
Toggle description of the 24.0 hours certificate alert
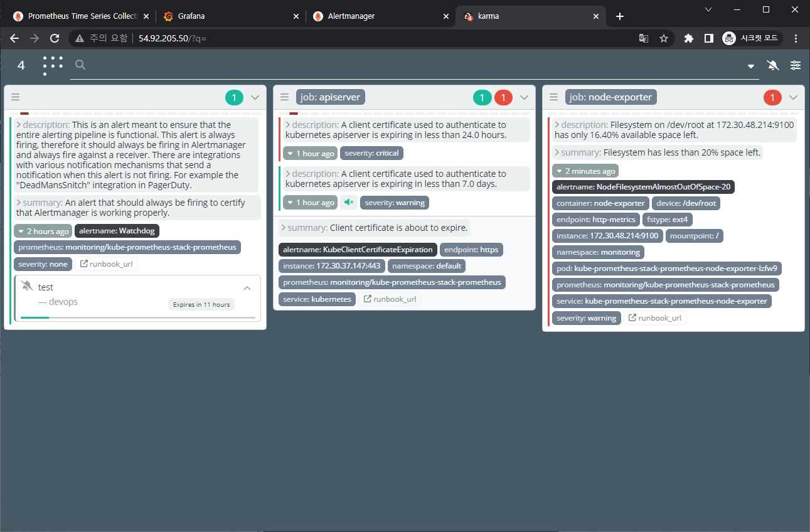pyautogui.click(x=406, y=130)
